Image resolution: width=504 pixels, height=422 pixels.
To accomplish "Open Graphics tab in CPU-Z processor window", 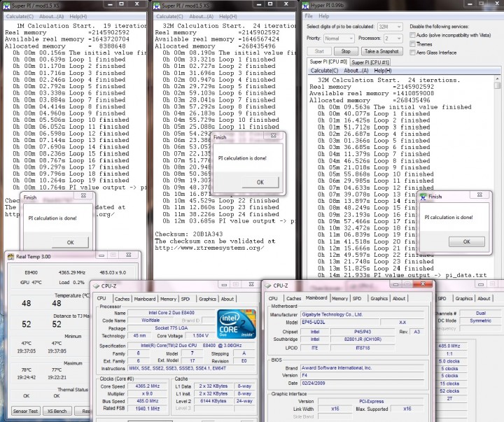I will tap(207, 299).
